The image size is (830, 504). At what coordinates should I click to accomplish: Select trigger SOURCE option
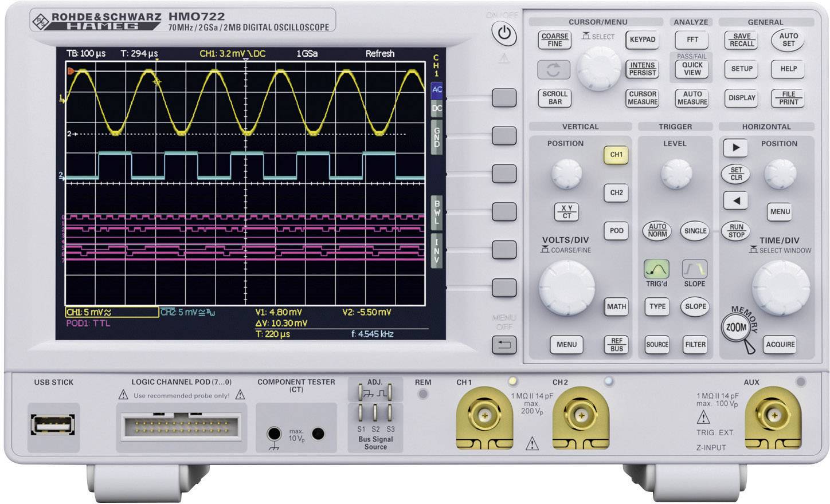[656, 345]
